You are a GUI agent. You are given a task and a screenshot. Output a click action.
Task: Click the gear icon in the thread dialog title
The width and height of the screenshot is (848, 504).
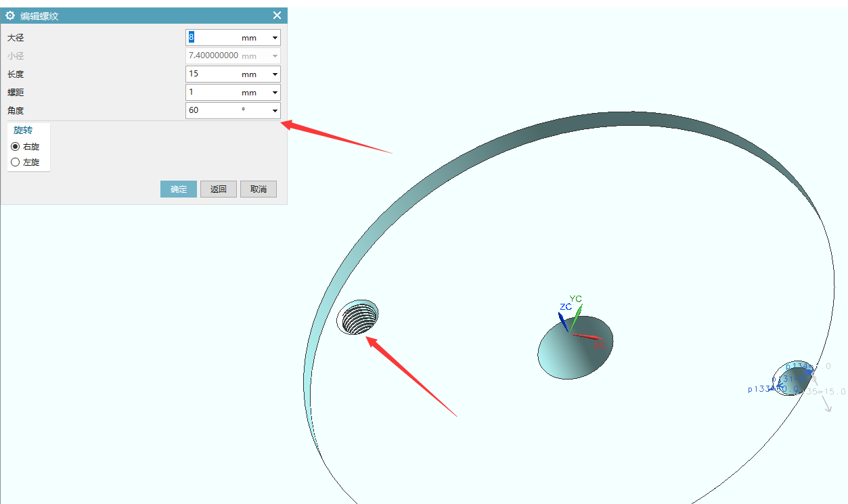click(x=10, y=16)
